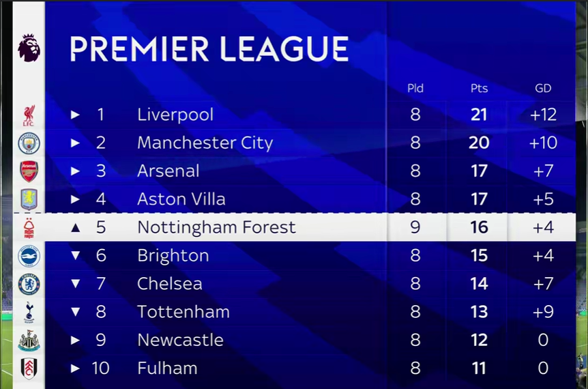Click the up arrow beside Nottingham Forest
Screen dimensions: 588x389
coord(75,227)
